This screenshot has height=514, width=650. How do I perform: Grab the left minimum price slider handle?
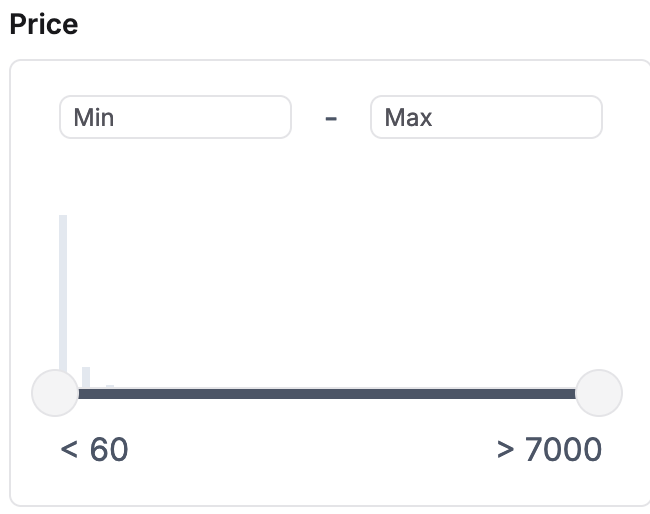55,393
